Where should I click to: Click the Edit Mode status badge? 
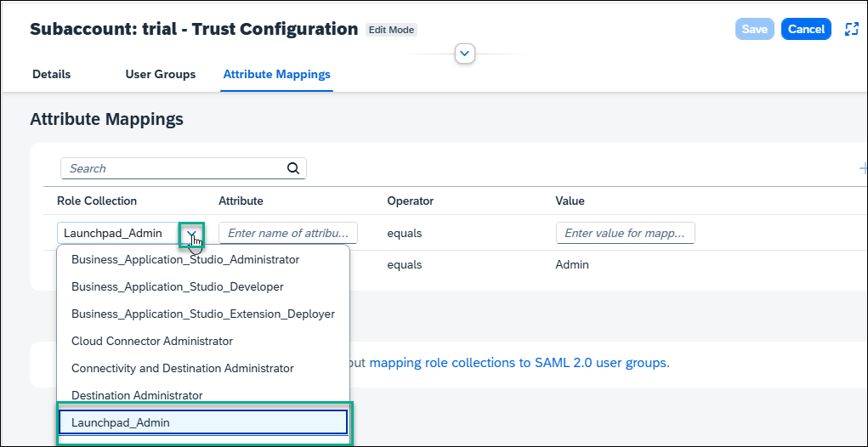391,30
